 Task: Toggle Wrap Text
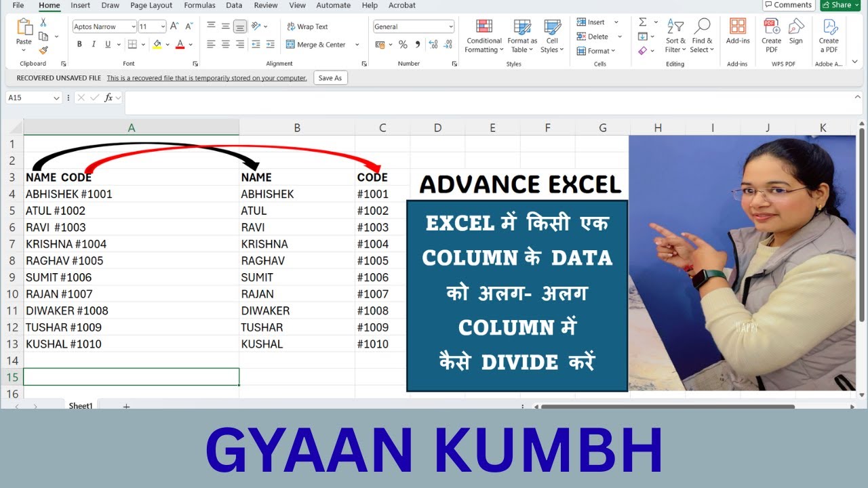click(x=307, y=26)
